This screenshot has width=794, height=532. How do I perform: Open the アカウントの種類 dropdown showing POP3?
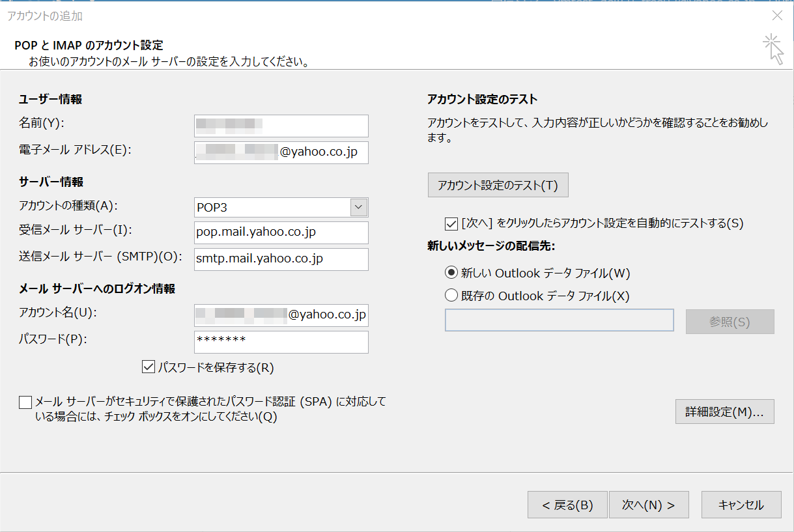click(359, 207)
